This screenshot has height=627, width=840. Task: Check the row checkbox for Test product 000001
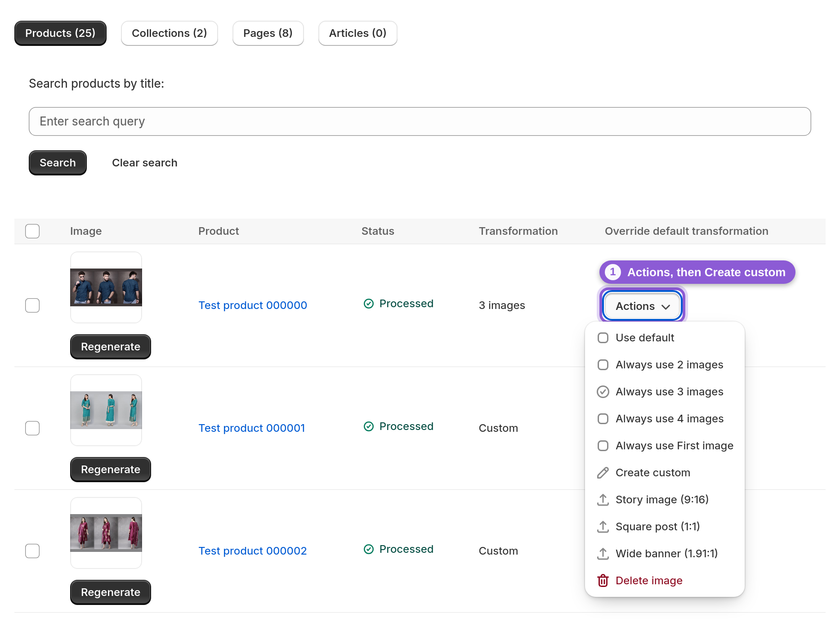pyautogui.click(x=32, y=428)
